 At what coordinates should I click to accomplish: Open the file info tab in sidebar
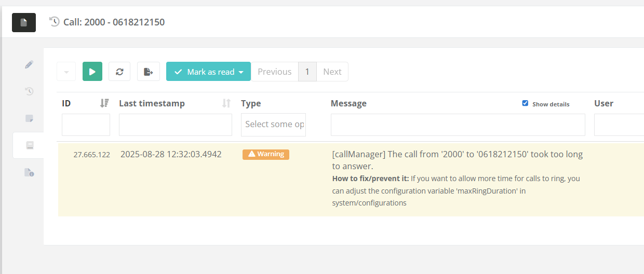click(x=29, y=172)
